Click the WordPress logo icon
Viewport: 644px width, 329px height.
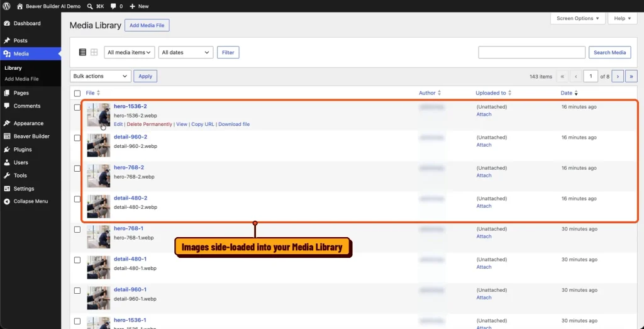coord(6,6)
